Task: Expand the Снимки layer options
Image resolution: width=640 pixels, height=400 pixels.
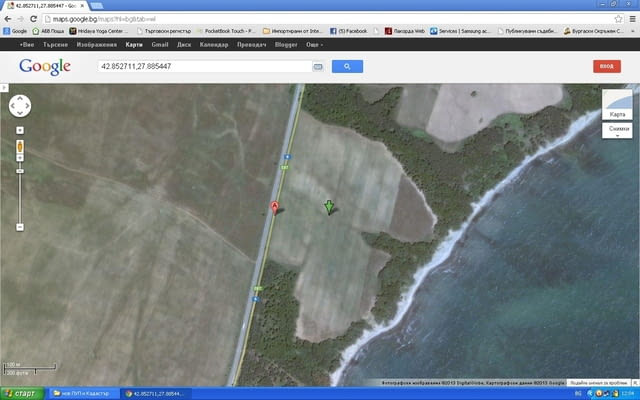Action: (619, 133)
